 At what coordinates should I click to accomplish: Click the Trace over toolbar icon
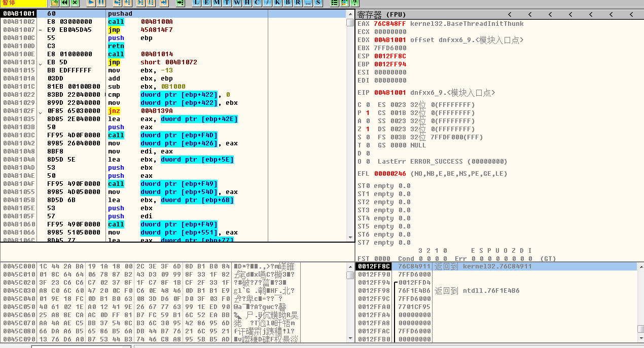click(x=151, y=3)
